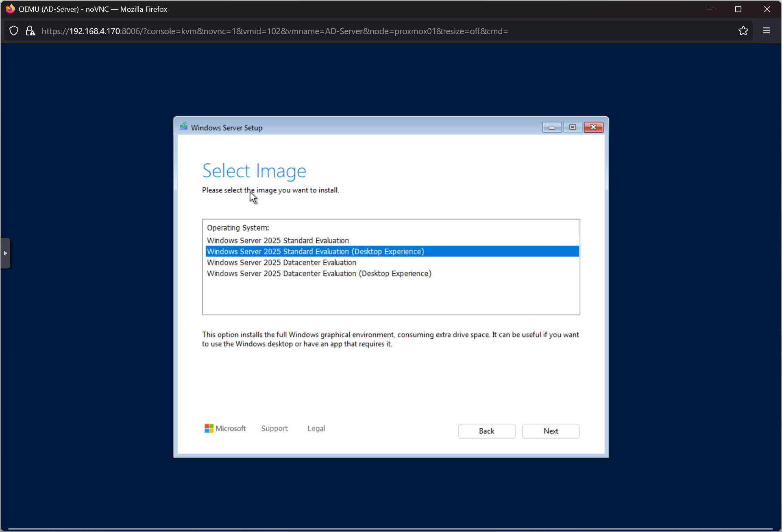Maximize the Windows Server Setup dialog
782x532 pixels.
(572, 127)
